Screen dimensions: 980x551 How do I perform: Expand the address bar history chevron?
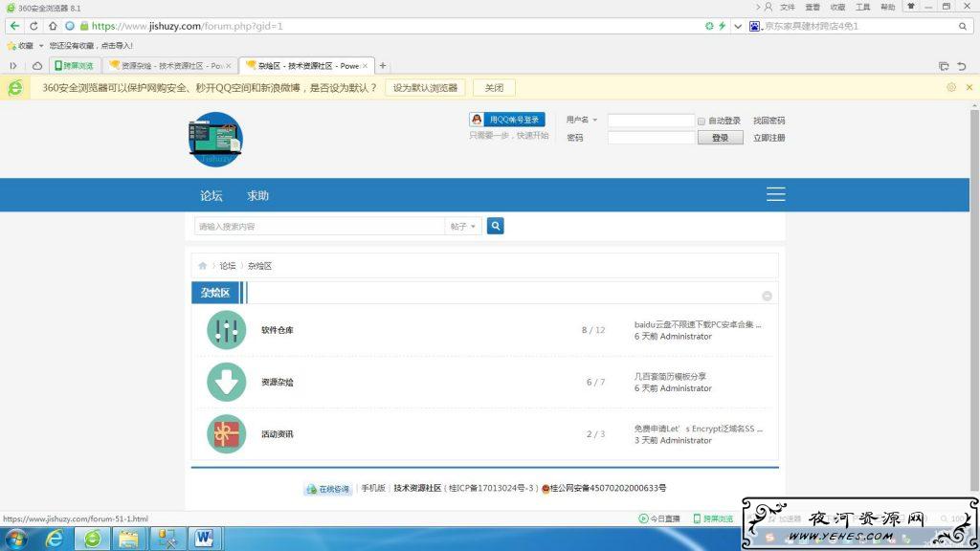[x=738, y=26]
